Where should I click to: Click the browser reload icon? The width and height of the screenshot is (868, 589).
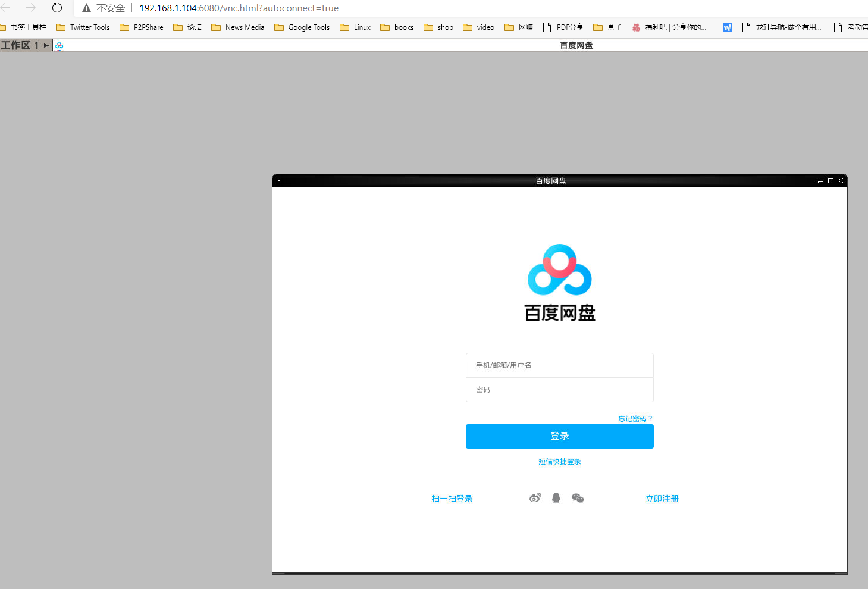click(57, 8)
